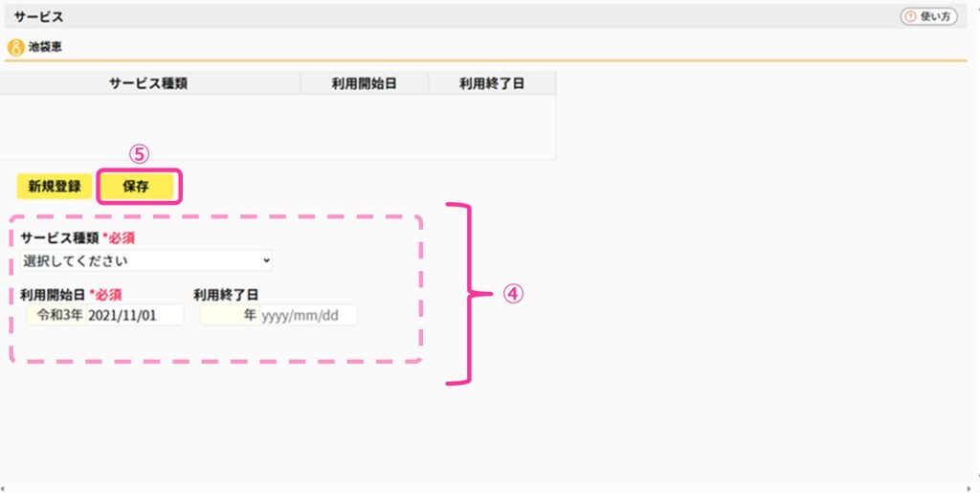The width and height of the screenshot is (980, 493).
Task: Click the circled number 5 annotation marker
Action: 139,154
